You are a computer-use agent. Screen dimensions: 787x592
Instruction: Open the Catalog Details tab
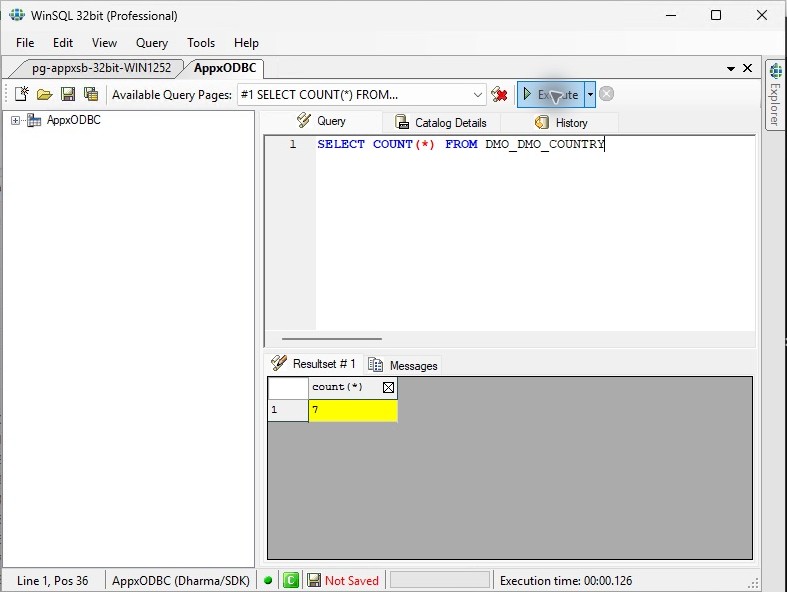441,123
